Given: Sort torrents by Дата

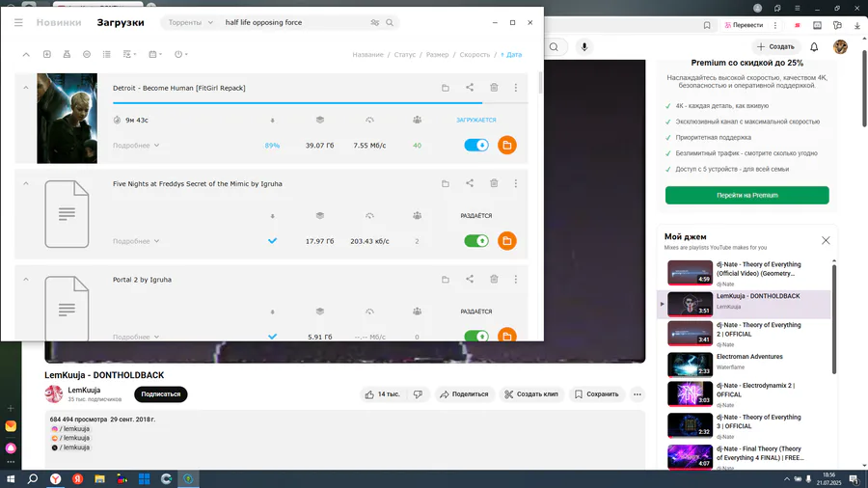Looking at the screenshot, I should tap(511, 55).
